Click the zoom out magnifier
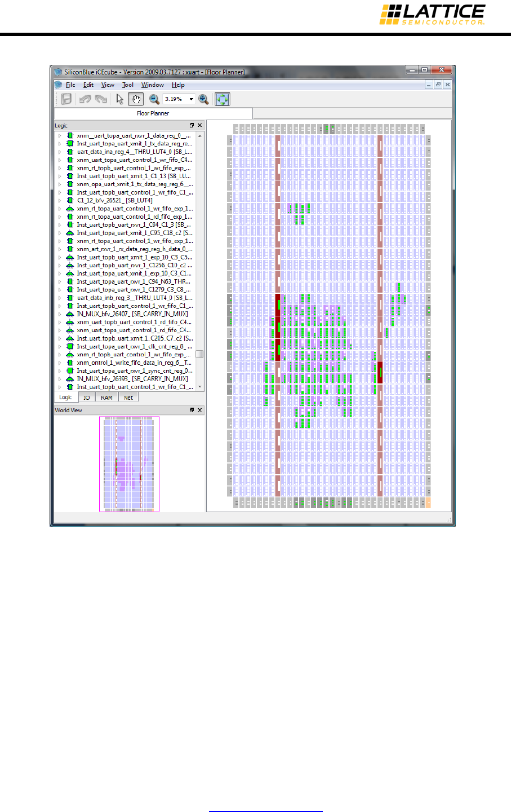 pos(154,99)
